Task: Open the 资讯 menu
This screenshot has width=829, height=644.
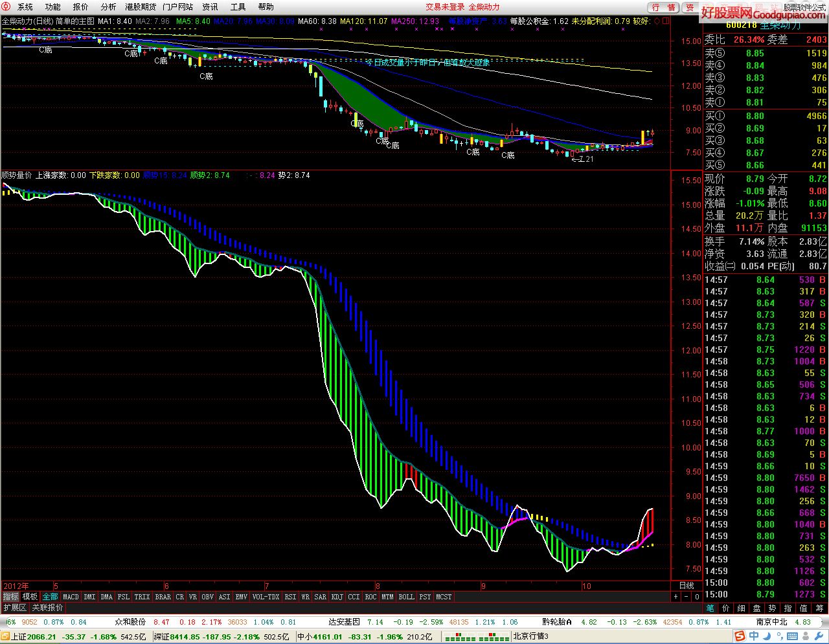Action: pos(210,6)
